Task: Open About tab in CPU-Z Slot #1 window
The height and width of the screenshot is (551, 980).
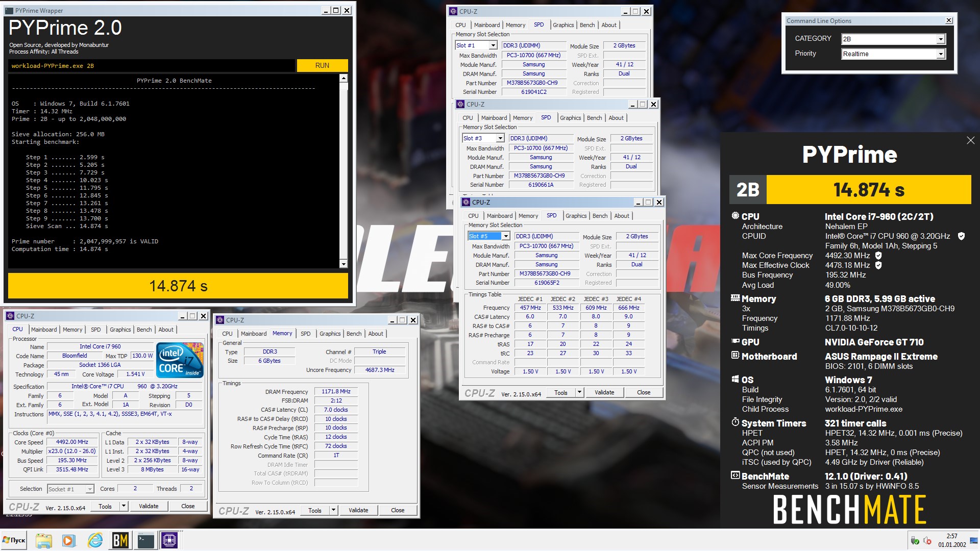Action: point(609,25)
